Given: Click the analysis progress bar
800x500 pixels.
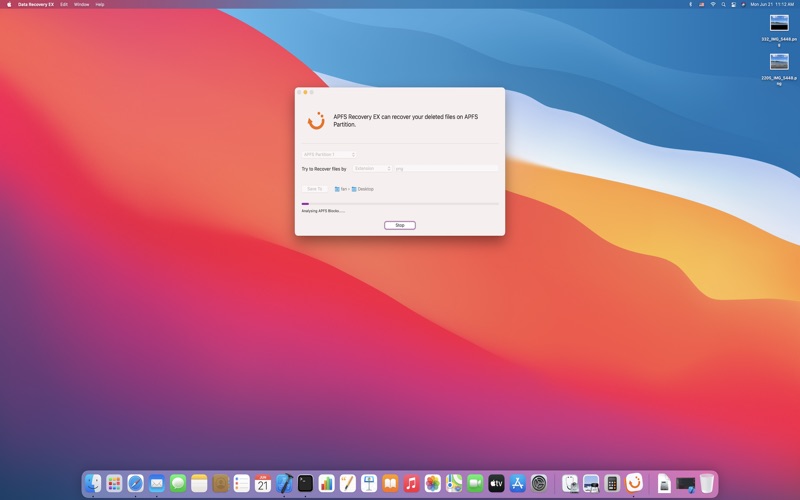Looking at the screenshot, I should point(400,204).
